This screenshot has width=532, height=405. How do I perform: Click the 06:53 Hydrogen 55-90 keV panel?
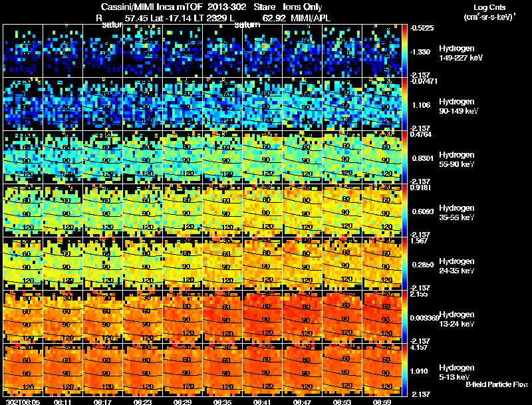tap(342, 158)
